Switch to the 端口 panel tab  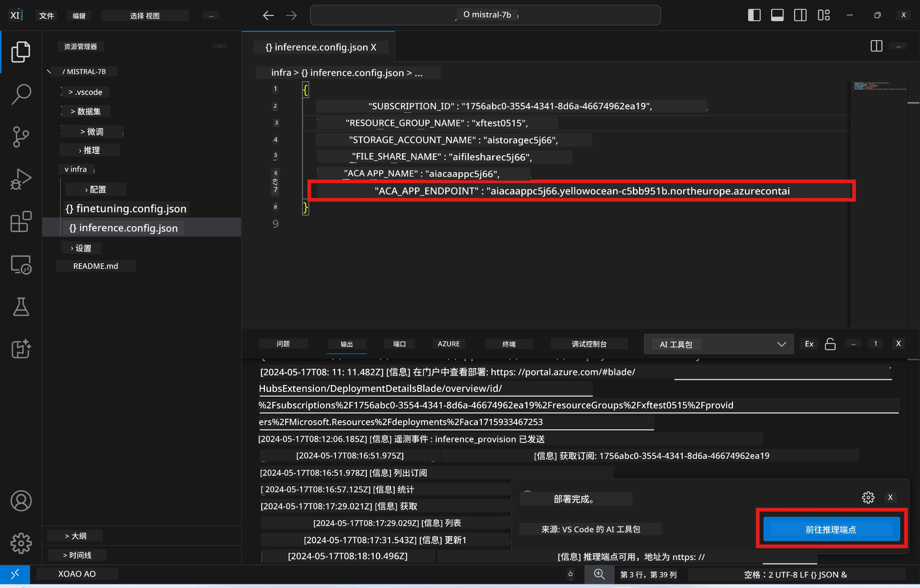(x=399, y=344)
